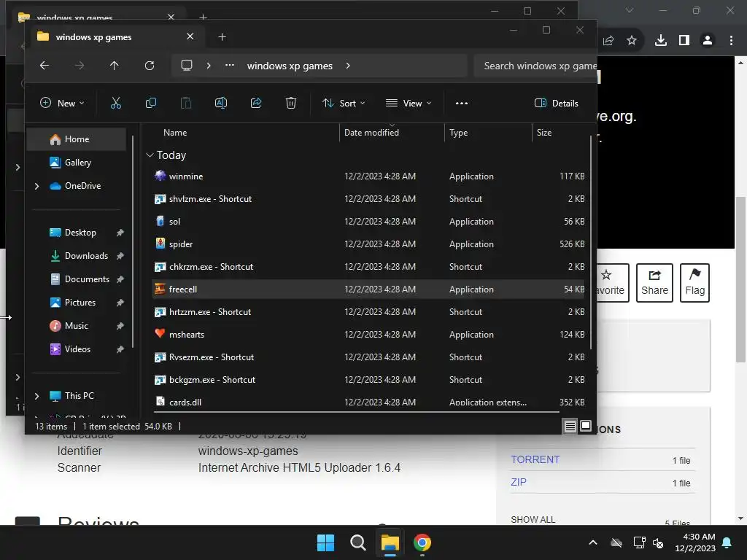Open Chrome profile avatar icon
Viewport: 747px width, 560px height.
[708, 41]
